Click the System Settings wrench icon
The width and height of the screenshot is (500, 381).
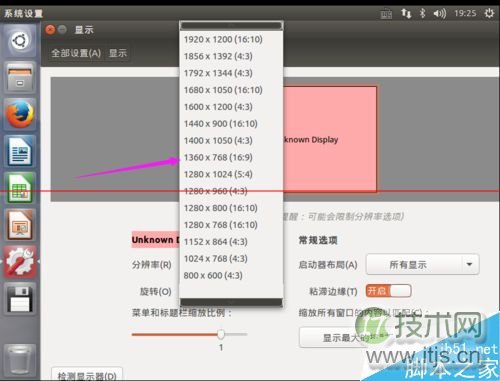20,262
